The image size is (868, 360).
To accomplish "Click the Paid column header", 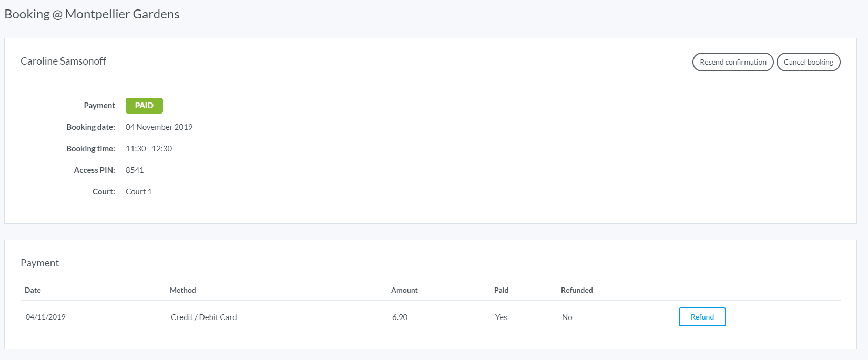I will point(501,290).
